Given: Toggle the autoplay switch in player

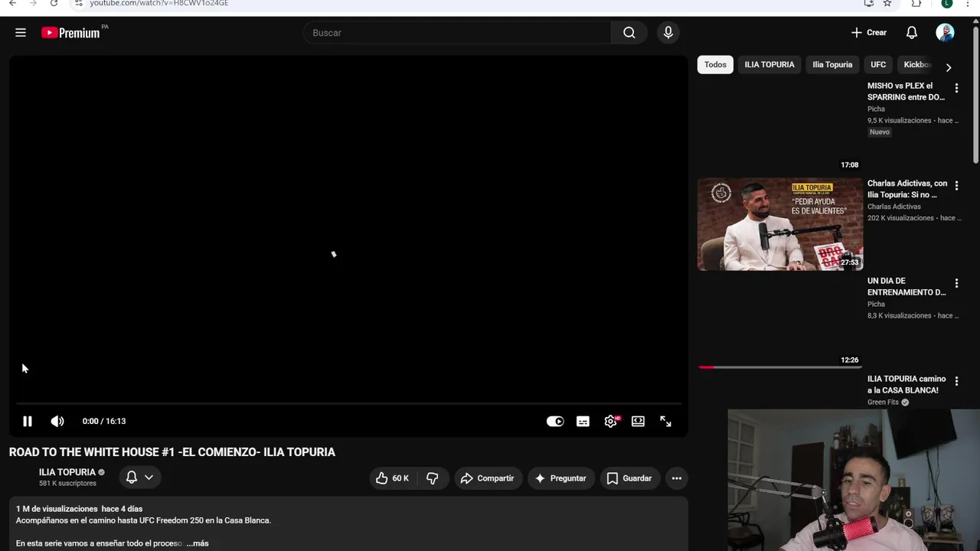Looking at the screenshot, I should tap(555, 421).
